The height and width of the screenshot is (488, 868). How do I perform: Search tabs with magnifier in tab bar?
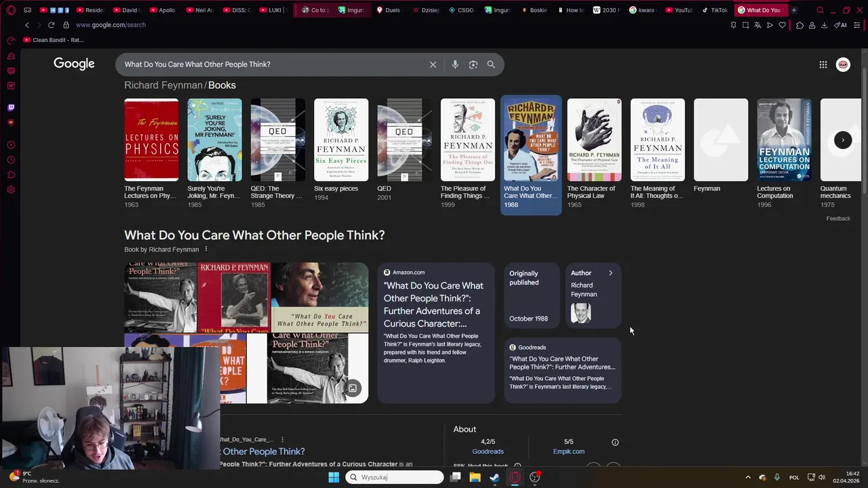tap(820, 10)
